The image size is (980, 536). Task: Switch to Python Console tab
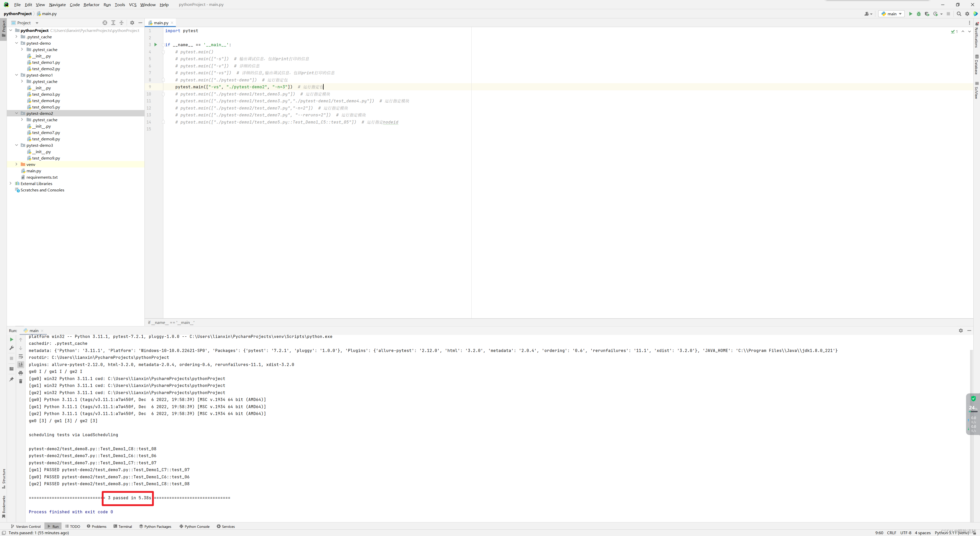point(194,527)
